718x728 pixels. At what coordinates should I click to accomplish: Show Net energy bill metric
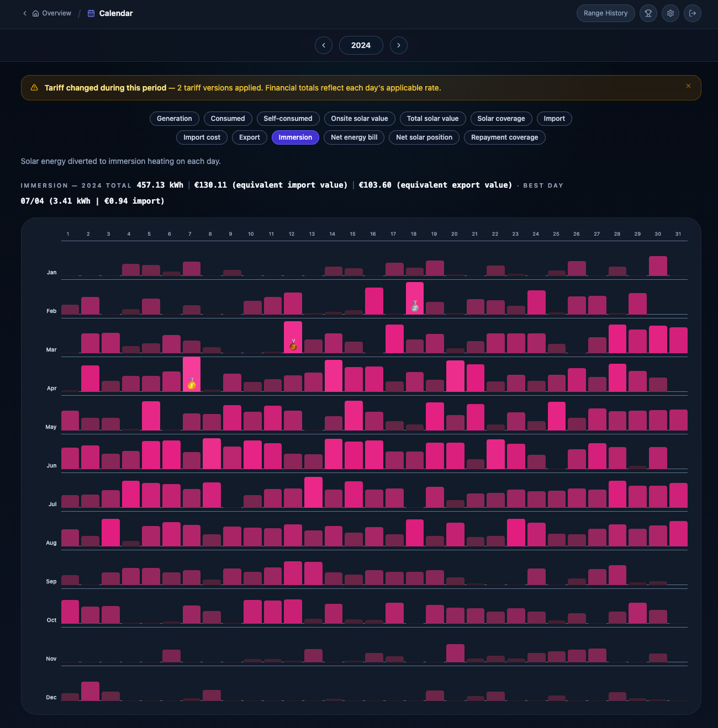(355, 137)
